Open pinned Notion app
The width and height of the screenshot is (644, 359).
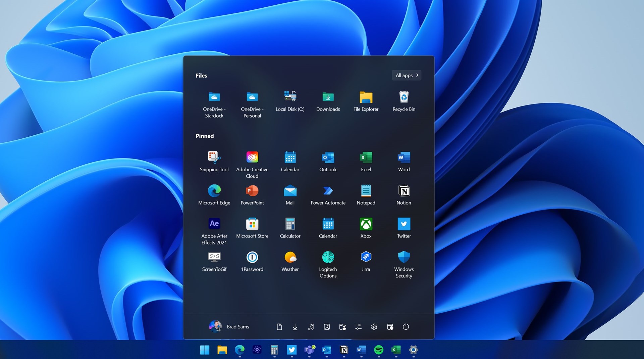coord(404,195)
